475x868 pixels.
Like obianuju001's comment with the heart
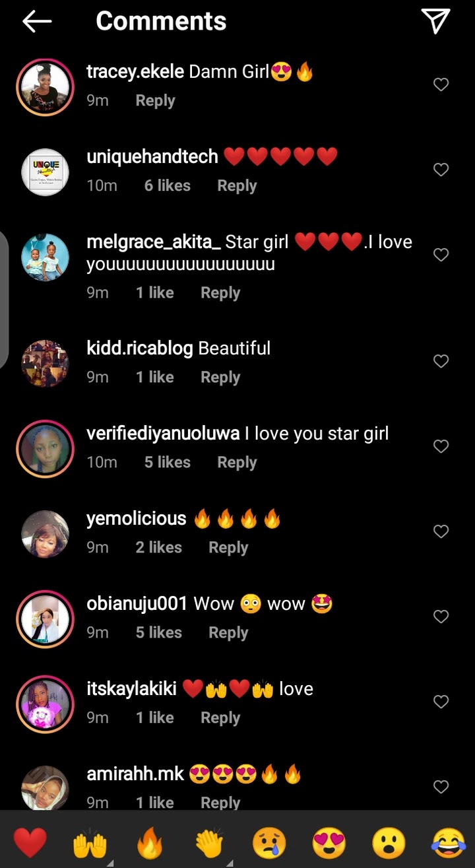tap(441, 617)
